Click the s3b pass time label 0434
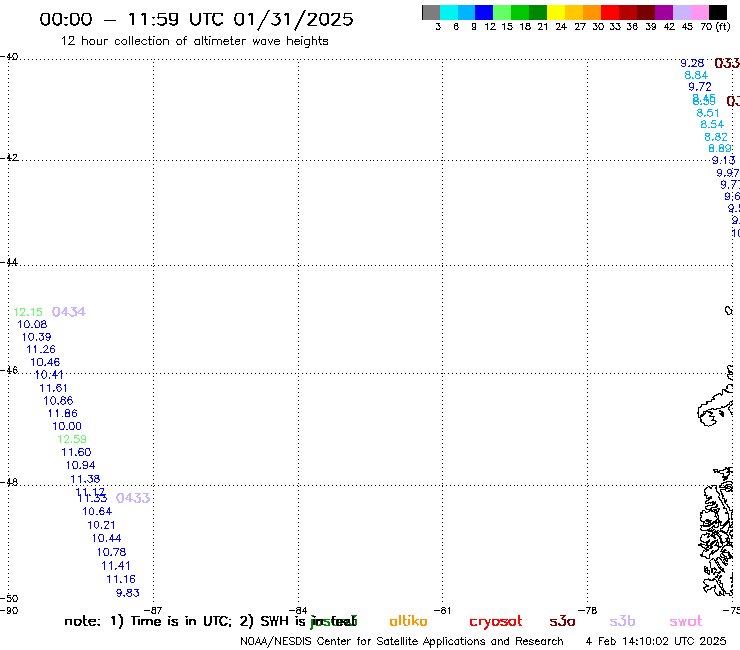 (68, 312)
